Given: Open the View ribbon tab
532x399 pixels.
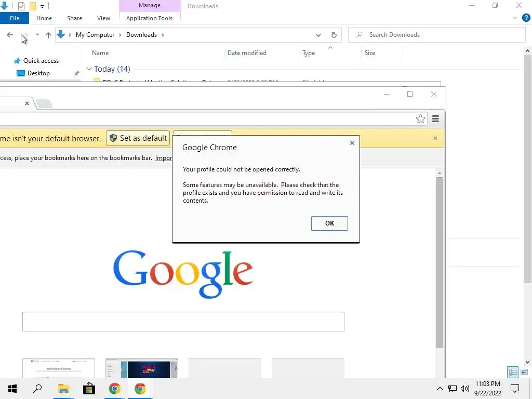Looking at the screenshot, I should [x=103, y=18].
